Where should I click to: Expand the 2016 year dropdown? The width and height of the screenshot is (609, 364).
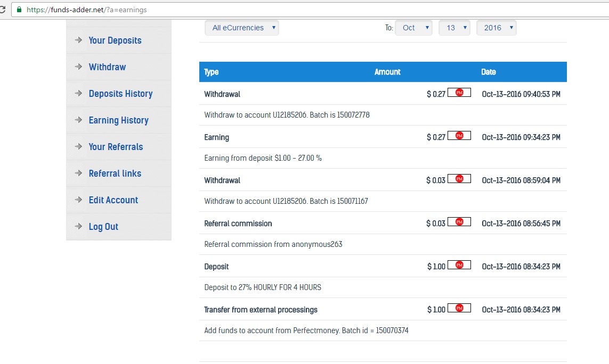pyautogui.click(x=496, y=28)
